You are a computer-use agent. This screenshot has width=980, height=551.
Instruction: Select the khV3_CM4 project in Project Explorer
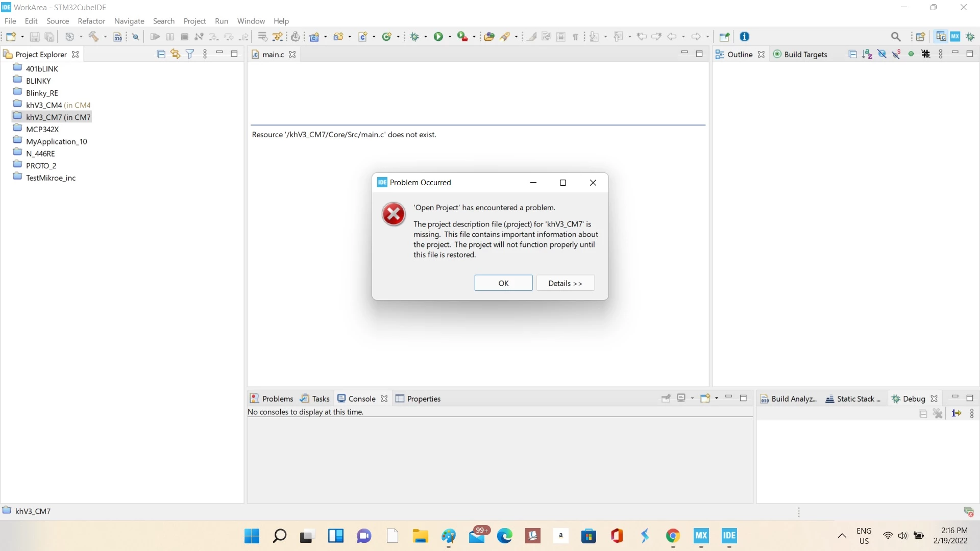[x=52, y=105]
